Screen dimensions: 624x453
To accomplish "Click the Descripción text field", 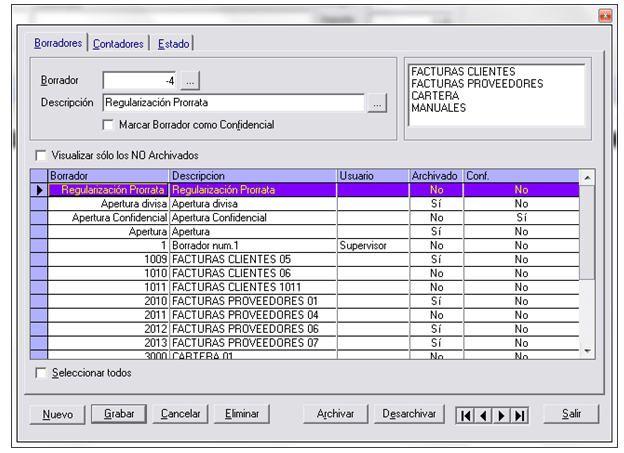I will [x=234, y=103].
